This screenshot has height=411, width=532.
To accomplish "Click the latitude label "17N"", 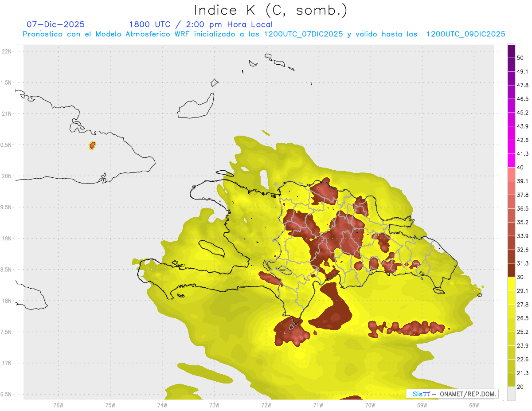I will [8, 364].
